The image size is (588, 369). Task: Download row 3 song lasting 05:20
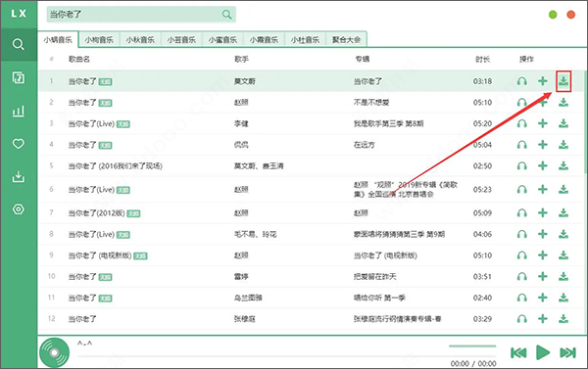coord(563,123)
